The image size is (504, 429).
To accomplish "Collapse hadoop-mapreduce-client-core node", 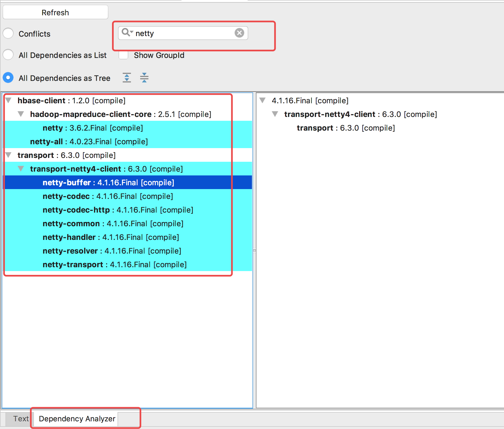I will pos(21,114).
